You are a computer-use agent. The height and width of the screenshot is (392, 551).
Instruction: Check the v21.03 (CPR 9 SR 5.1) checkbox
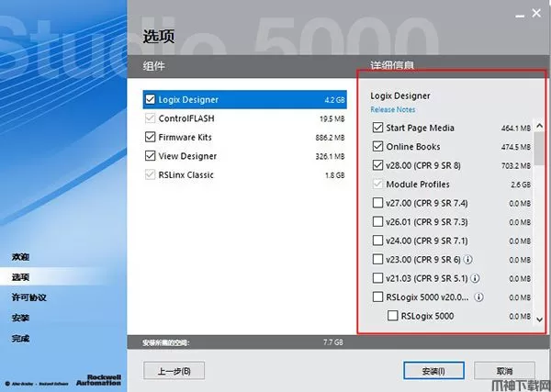tap(377, 278)
